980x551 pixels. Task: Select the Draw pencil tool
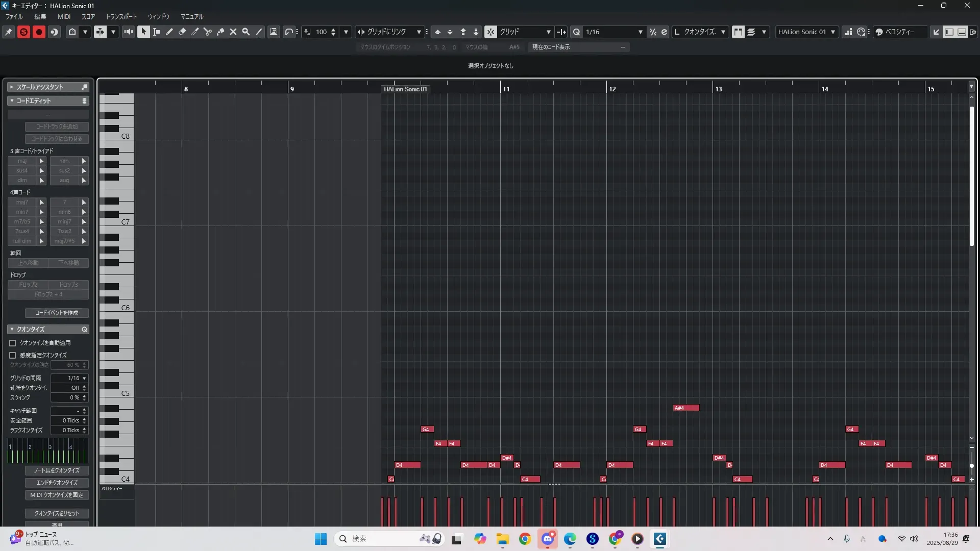169,32
